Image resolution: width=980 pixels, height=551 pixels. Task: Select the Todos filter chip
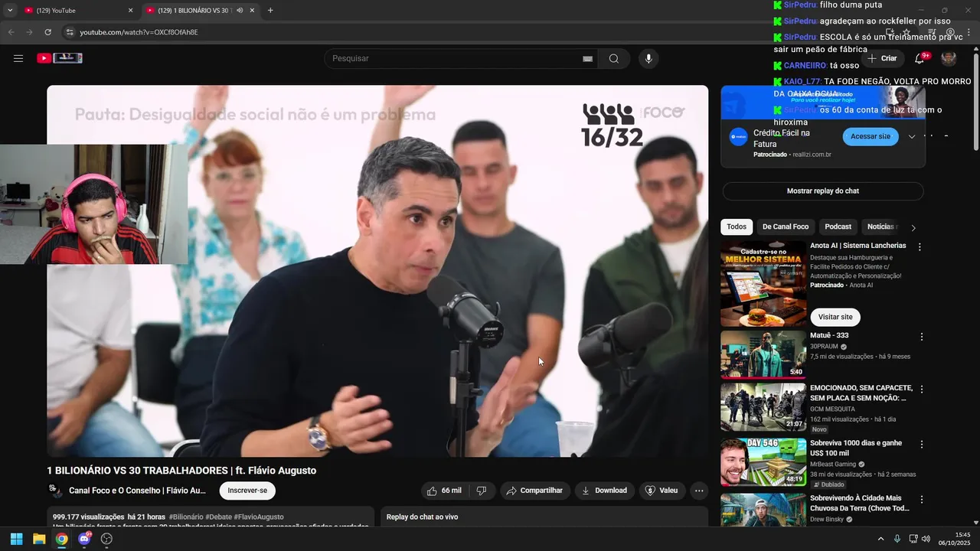(737, 227)
